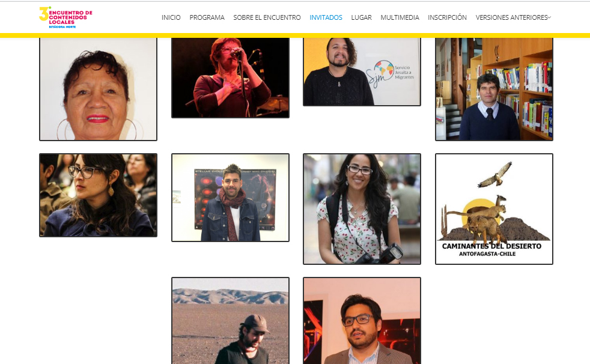Screen dimensions: 590x364
Task: Open photo of man with red scarf
Action: [x=230, y=198]
